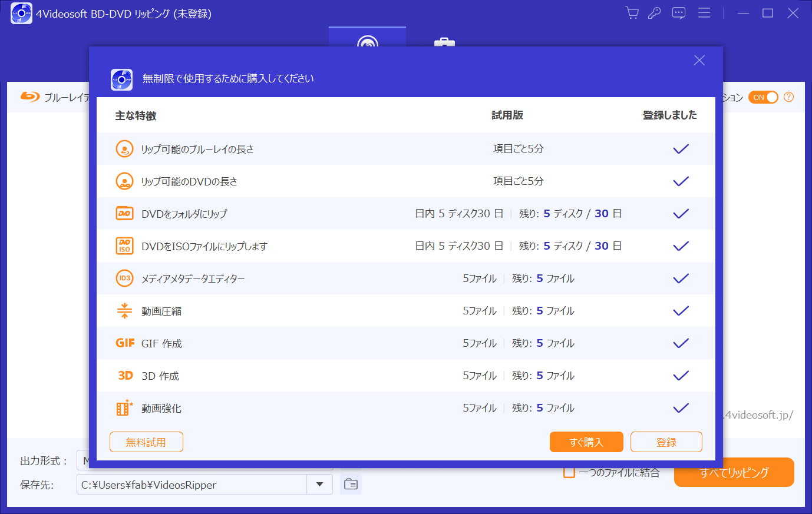
Task: Click the checkmark in 動画圧縮 row
Action: click(681, 311)
